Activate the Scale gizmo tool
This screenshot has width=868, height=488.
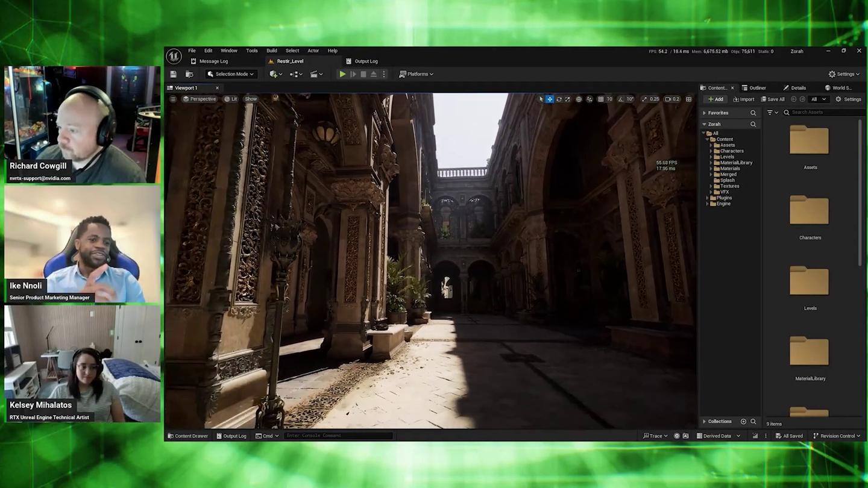click(567, 99)
